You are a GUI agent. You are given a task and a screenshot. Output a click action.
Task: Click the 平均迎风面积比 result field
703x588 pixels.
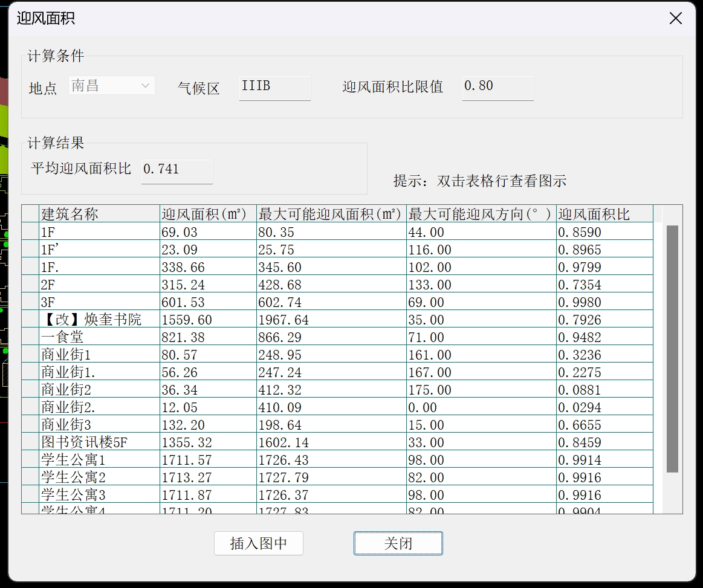point(177,170)
